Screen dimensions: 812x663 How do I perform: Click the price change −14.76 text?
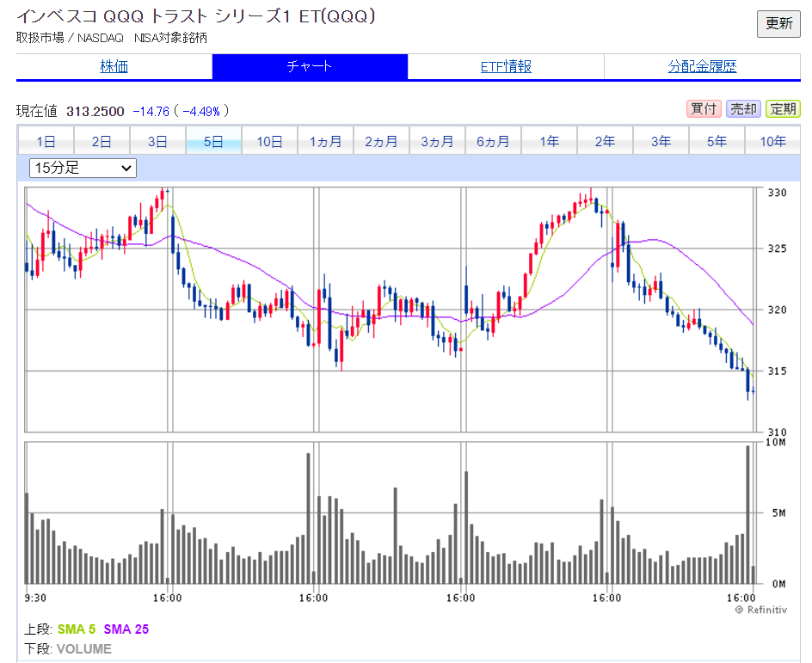[151, 111]
